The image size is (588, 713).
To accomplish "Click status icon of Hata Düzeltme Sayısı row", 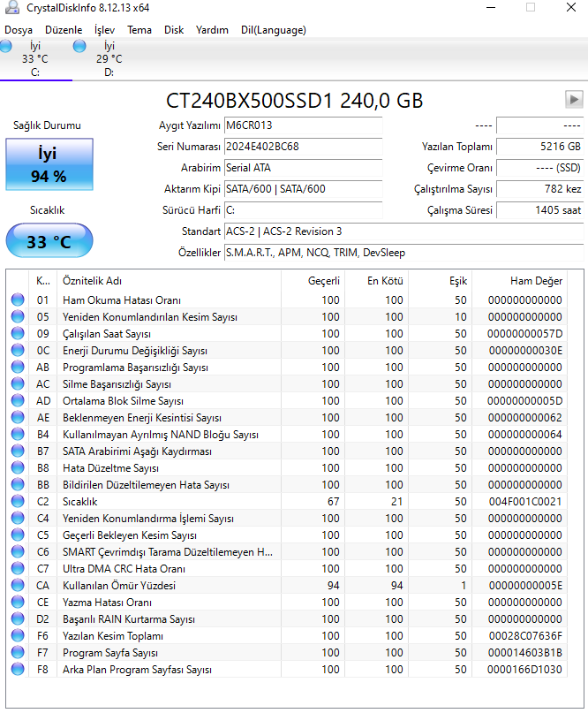I will 18,468.
